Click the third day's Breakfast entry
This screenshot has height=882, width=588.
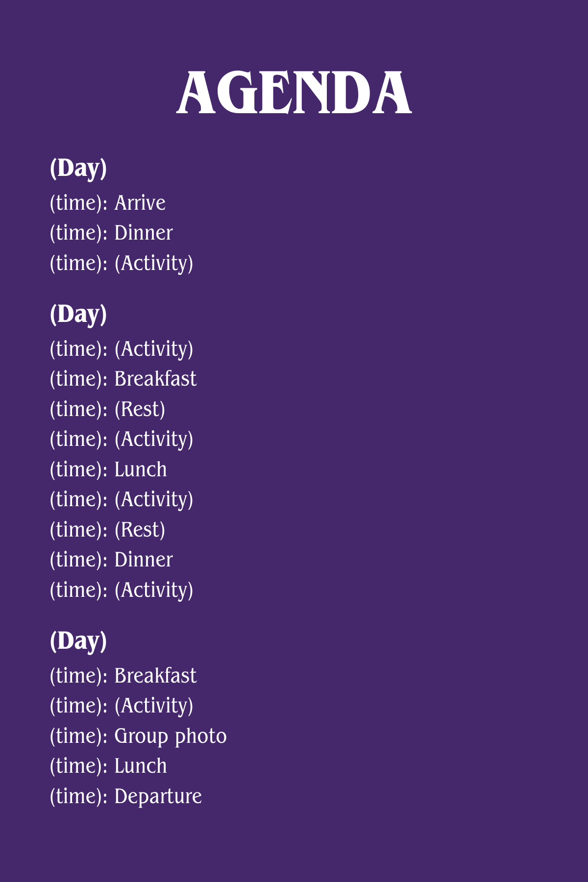pos(123,676)
